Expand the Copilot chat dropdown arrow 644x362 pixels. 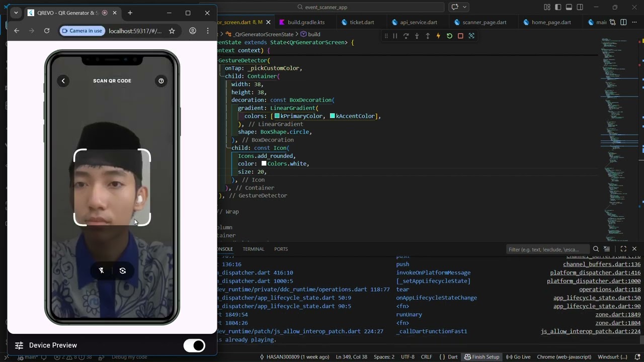pyautogui.click(x=465, y=7)
